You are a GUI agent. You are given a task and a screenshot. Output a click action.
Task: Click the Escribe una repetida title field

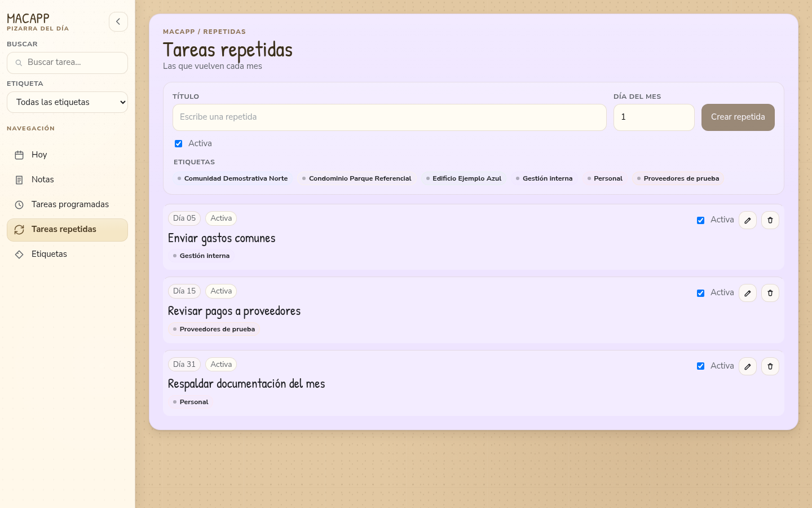tap(390, 117)
